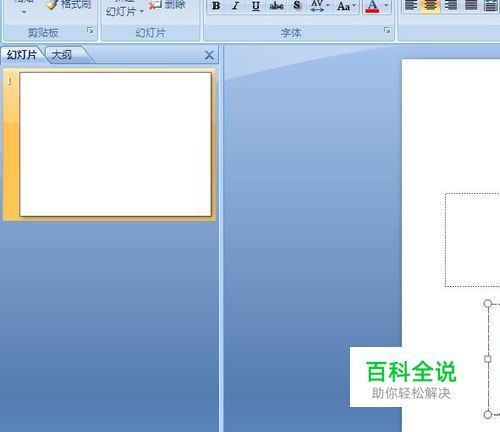Open 字体 dialog launcher
The width and height of the screenshot is (500, 432).
(387, 31)
